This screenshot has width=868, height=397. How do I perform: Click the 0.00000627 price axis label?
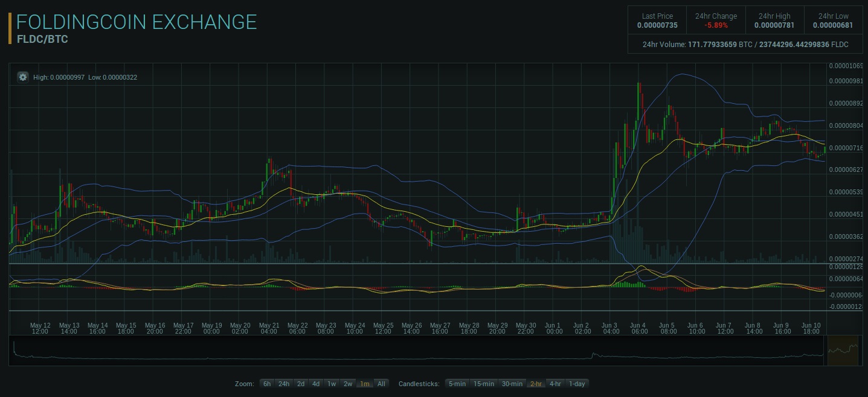[x=846, y=170]
